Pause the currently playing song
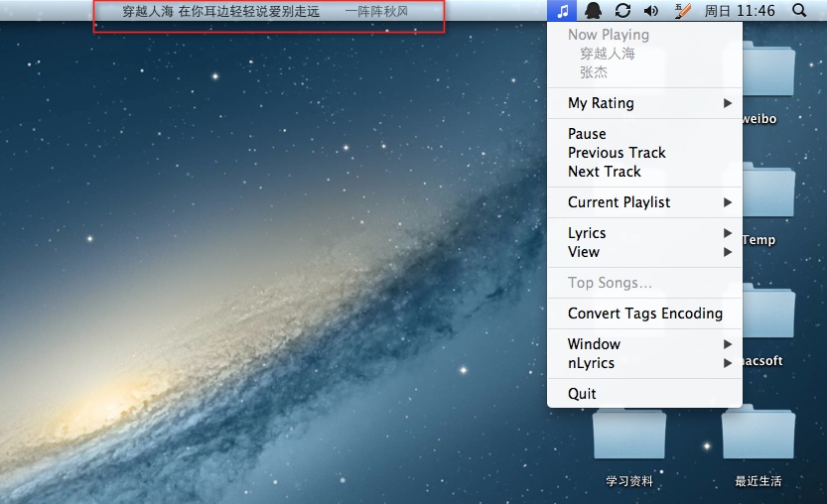Viewport: 827px width, 504px height. 587,134
